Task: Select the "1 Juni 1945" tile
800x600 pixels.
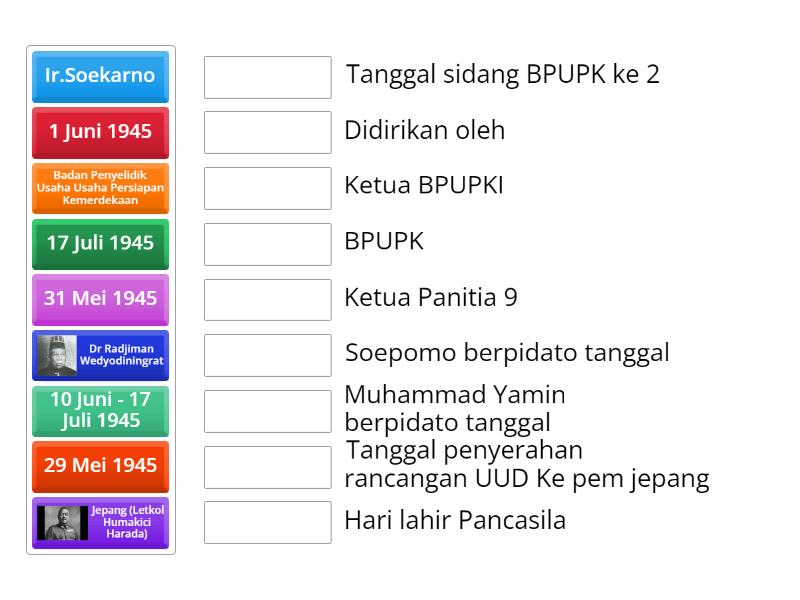Action: tap(100, 132)
